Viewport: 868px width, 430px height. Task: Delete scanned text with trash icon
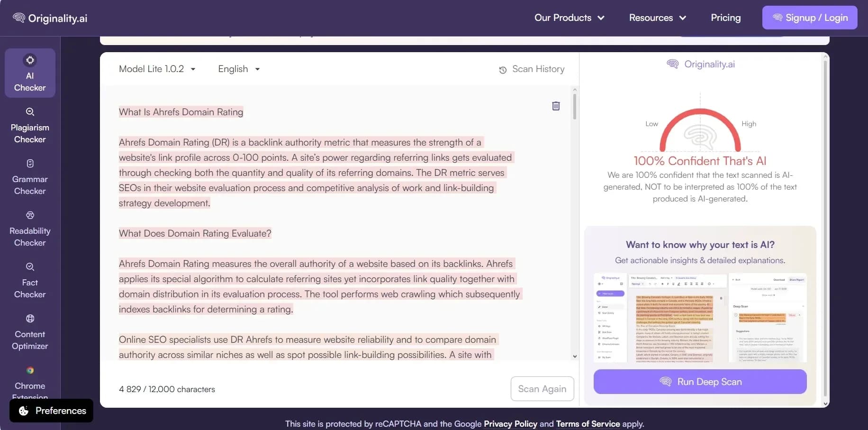[x=556, y=106]
